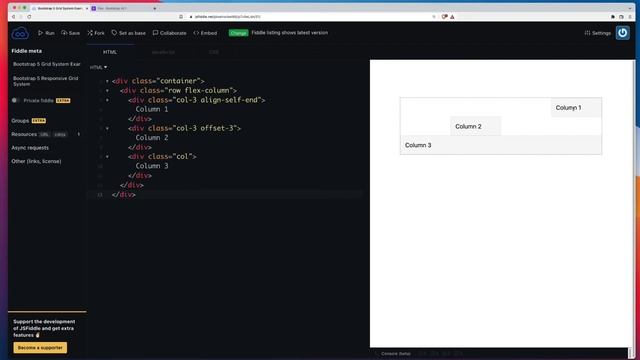Viewport: 640px width, 360px height.
Task: Click 'Column 1' text in code editor
Action: (152, 109)
